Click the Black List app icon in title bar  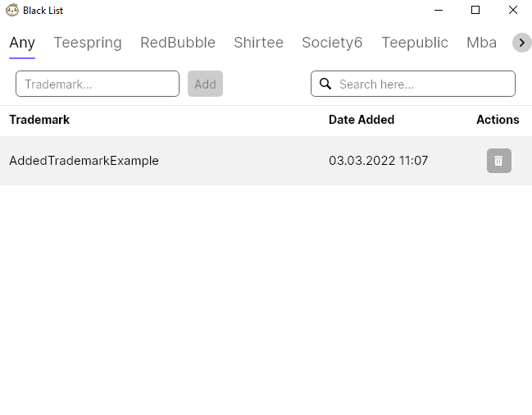pyautogui.click(x=12, y=11)
